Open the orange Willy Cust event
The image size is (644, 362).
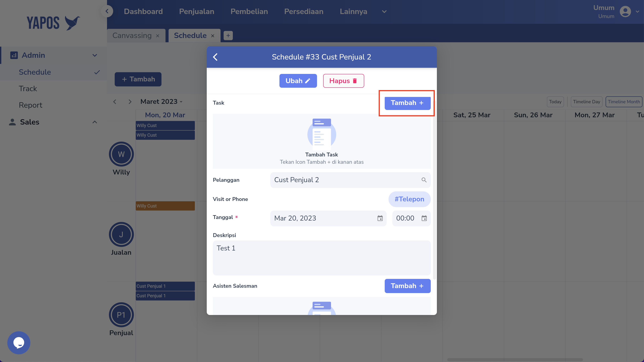click(165, 206)
